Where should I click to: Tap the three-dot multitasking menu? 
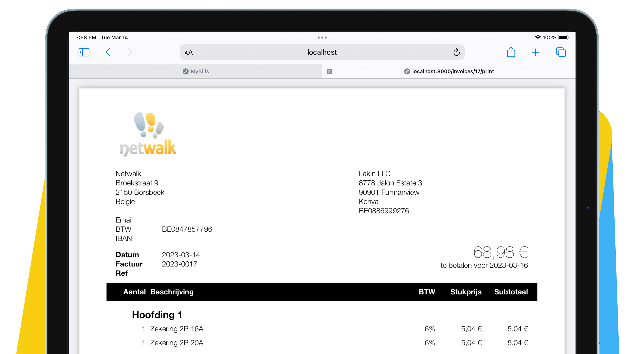(x=322, y=38)
